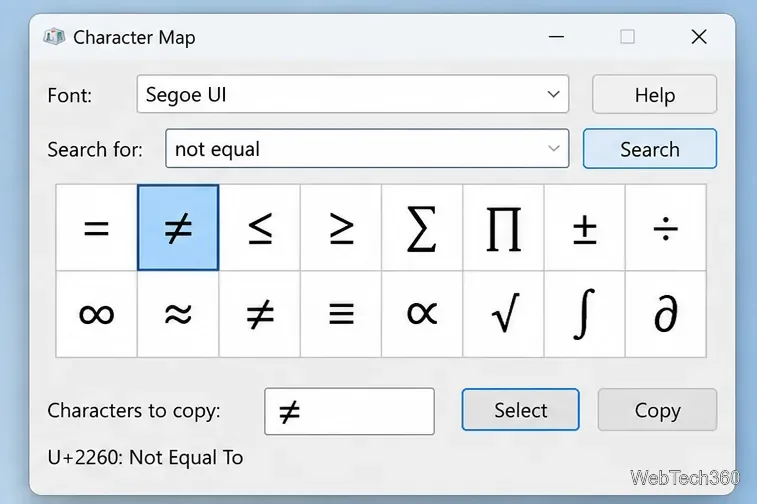The height and width of the screenshot is (504, 757).
Task: Choose the proportional-to symbol
Action: click(422, 314)
